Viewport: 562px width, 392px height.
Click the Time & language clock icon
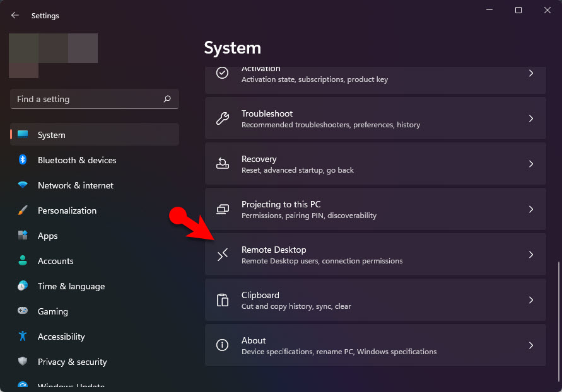pos(23,285)
